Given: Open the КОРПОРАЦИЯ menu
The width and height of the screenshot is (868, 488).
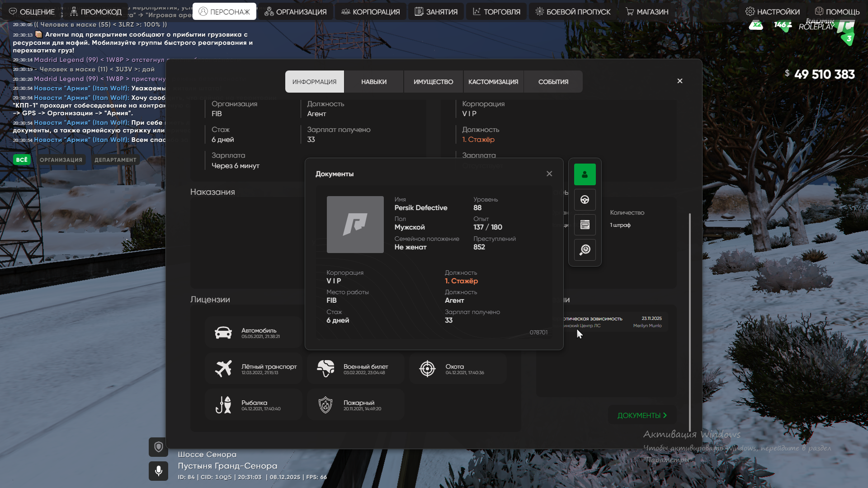Looking at the screenshot, I should (370, 12).
